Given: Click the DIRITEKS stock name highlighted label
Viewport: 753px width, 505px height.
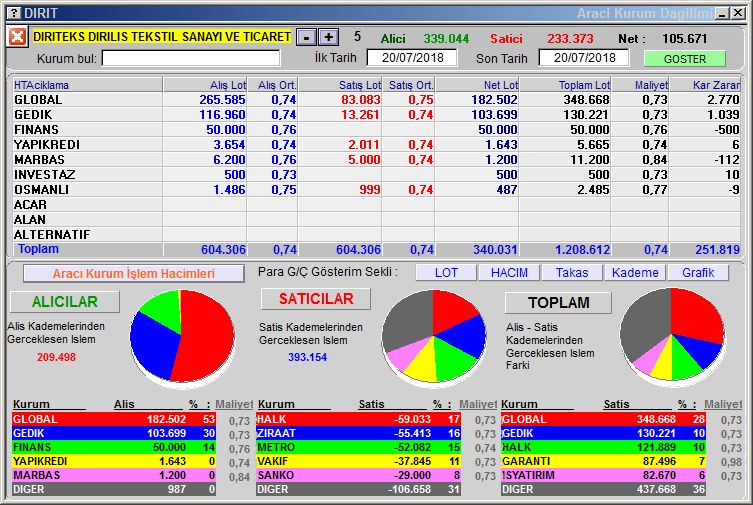Looking at the screenshot, I should 162,36.
